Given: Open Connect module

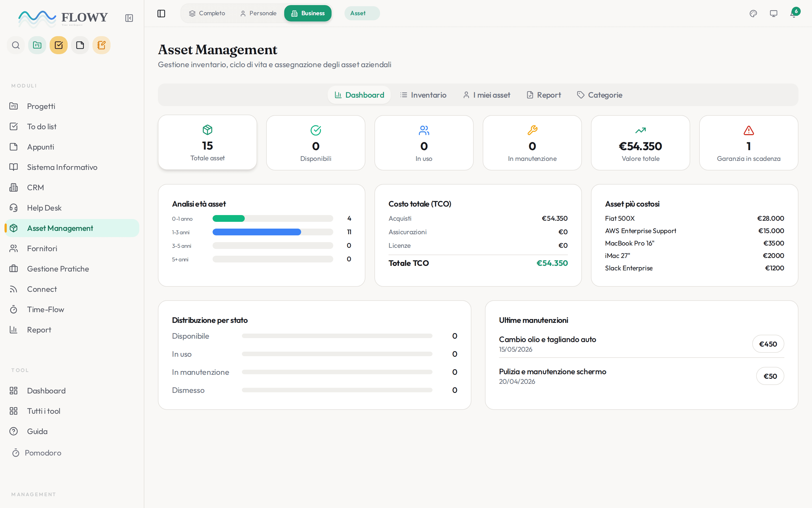Looking at the screenshot, I should pos(72,289).
